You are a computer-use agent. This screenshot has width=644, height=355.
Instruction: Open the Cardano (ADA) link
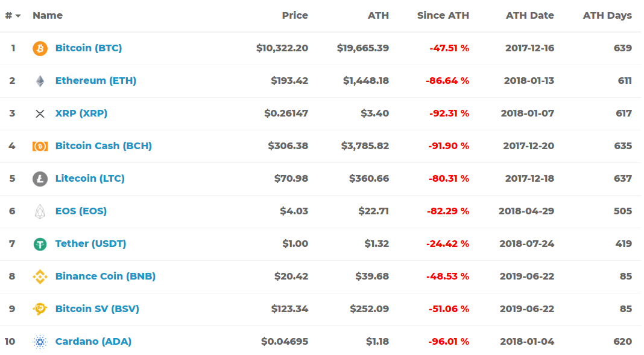point(93,341)
